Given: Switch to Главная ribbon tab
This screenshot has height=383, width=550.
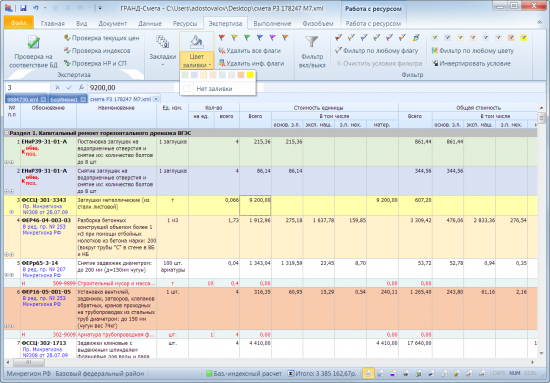Looking at the screenshot, I should pyautogui.click(x=53, y=23).
